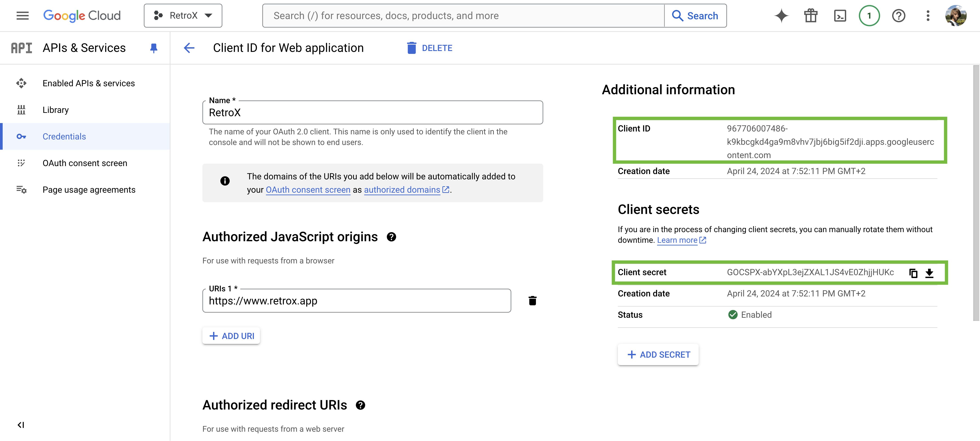Click the Client secrets heading
The height and width of the screenshot is (441, 980).
(x=658, y=210)
